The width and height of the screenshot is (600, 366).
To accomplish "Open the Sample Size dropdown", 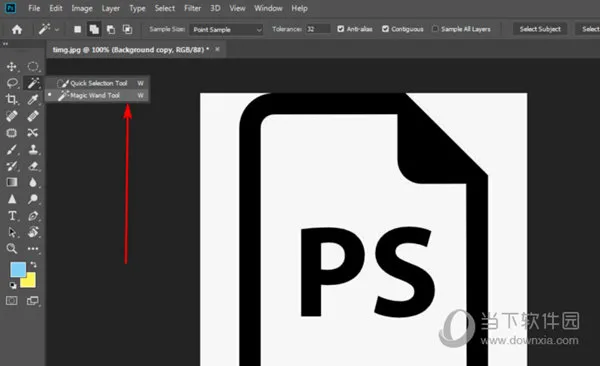I will (x=226, y=29).
